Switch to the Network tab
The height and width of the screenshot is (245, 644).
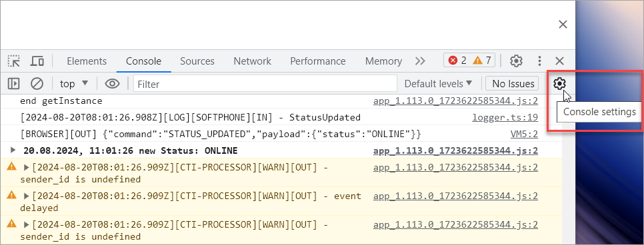pyautogui.click(x=252, y=61)
